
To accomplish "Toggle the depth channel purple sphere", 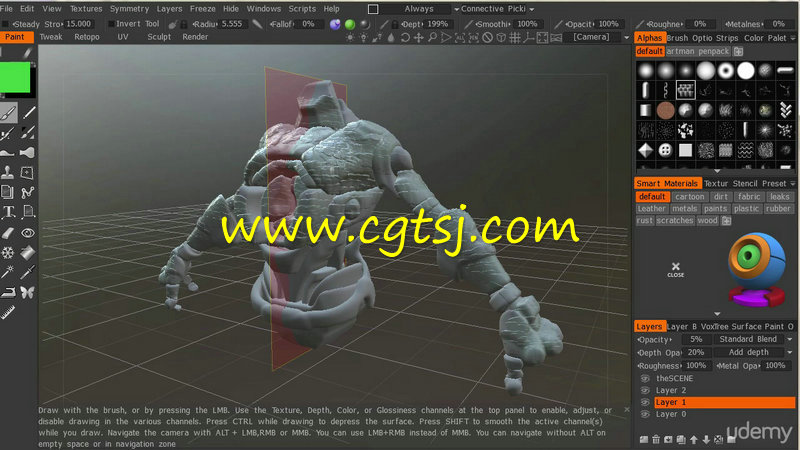I will (x=335, y=24).
